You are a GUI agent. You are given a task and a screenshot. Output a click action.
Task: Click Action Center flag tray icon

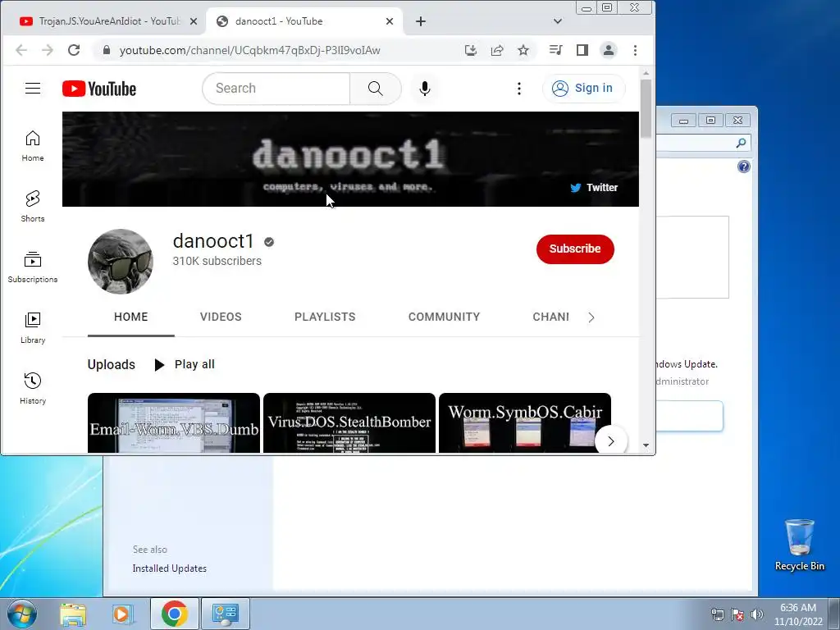tap(737, 614)
